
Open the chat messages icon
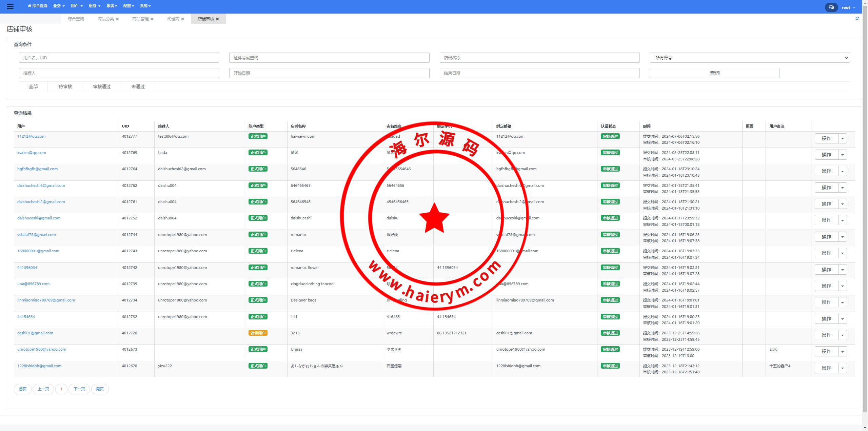pos(831,7)
